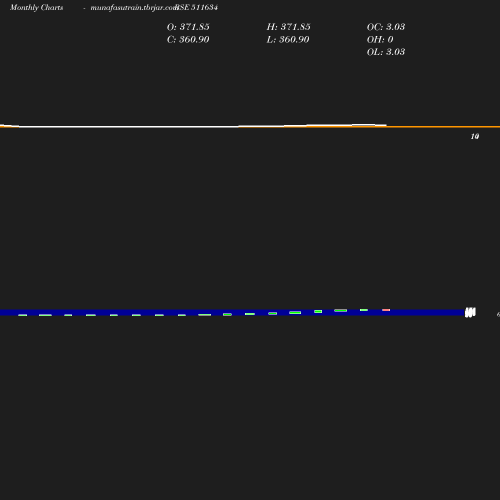
Task: Click the "OL: 3.03" reading
Action: (x=386, y=52)
